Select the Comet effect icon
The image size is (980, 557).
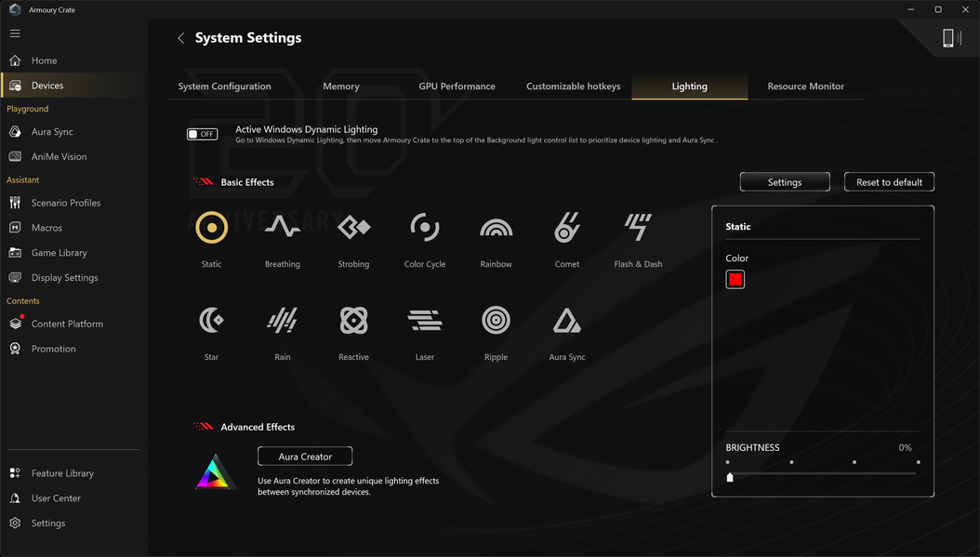pos(567,227)
